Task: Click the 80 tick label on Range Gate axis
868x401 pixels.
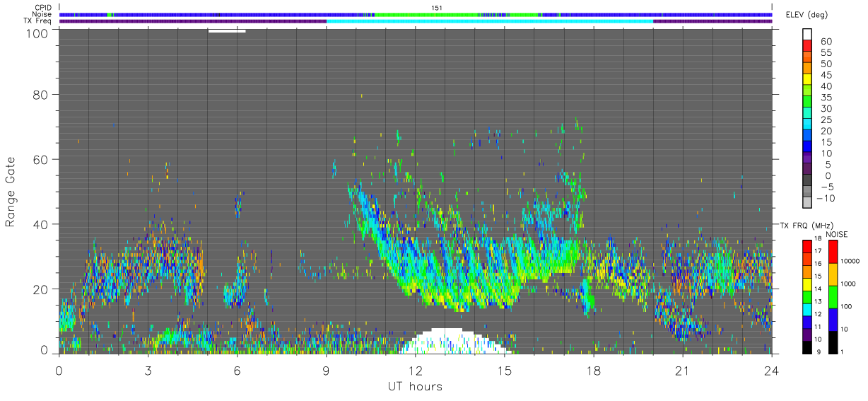Action: coord(40,94)
